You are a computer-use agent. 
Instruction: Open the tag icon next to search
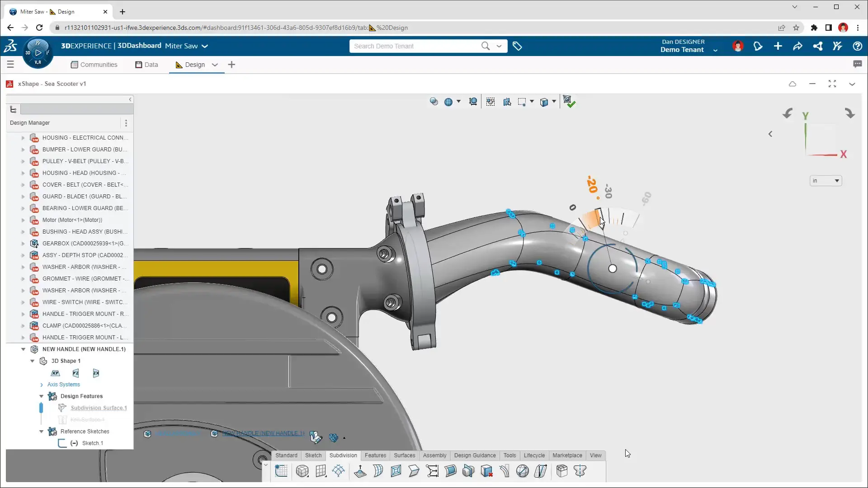coord(517,46)
